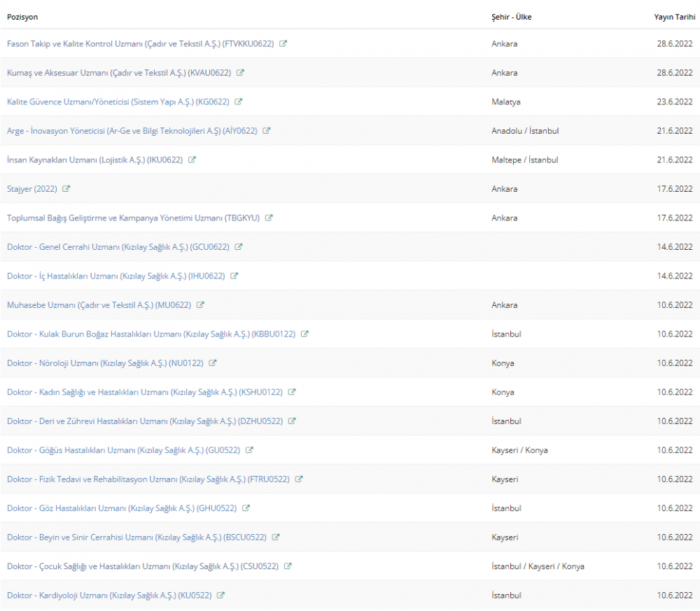Viewport: 700px width, 611px height.
Task: Open external link icon beside Stajyer (2022)
Action: click(x=66, y=189)
